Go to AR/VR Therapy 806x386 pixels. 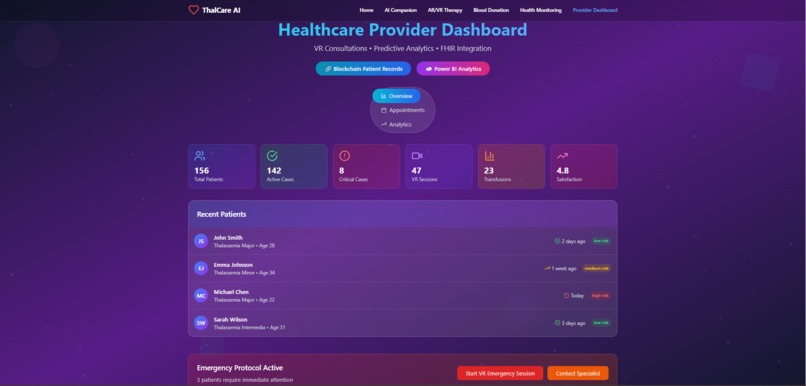click(445, 10)
